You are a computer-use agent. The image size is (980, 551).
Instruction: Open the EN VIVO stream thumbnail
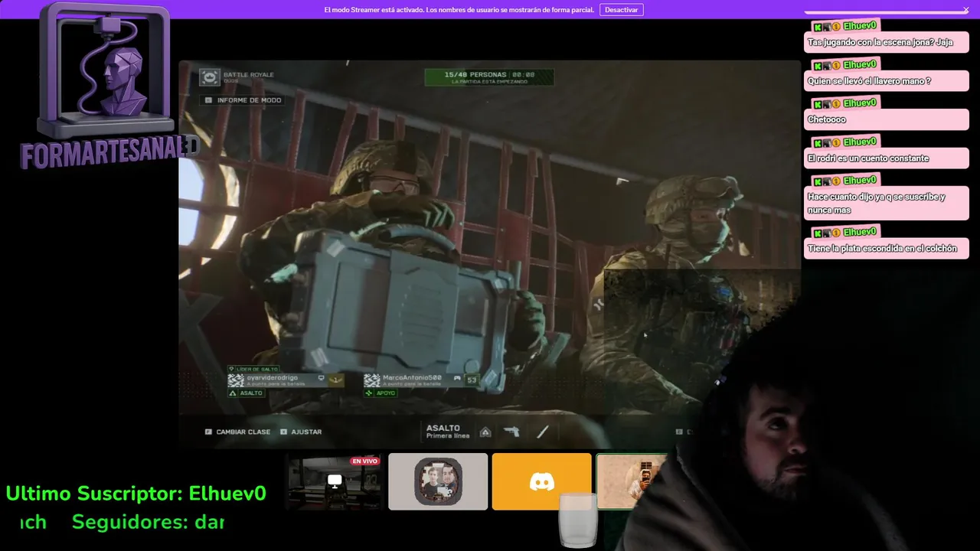coord(334,481)
